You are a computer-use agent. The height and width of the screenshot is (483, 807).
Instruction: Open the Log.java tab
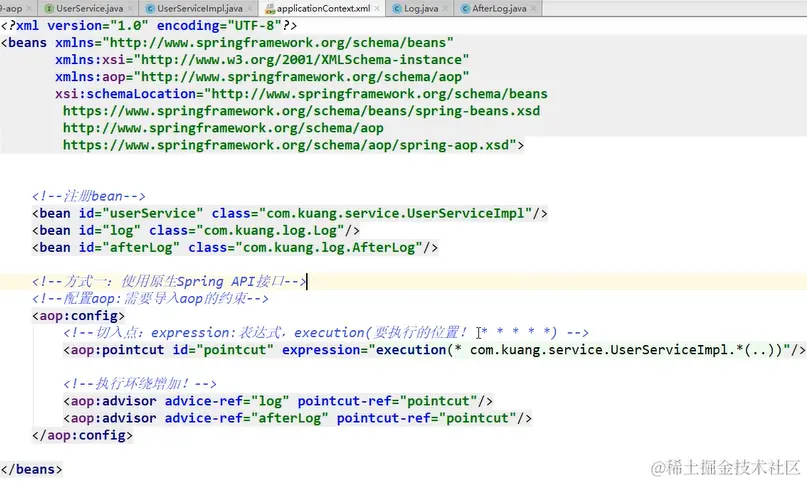(x=420, y=8)
